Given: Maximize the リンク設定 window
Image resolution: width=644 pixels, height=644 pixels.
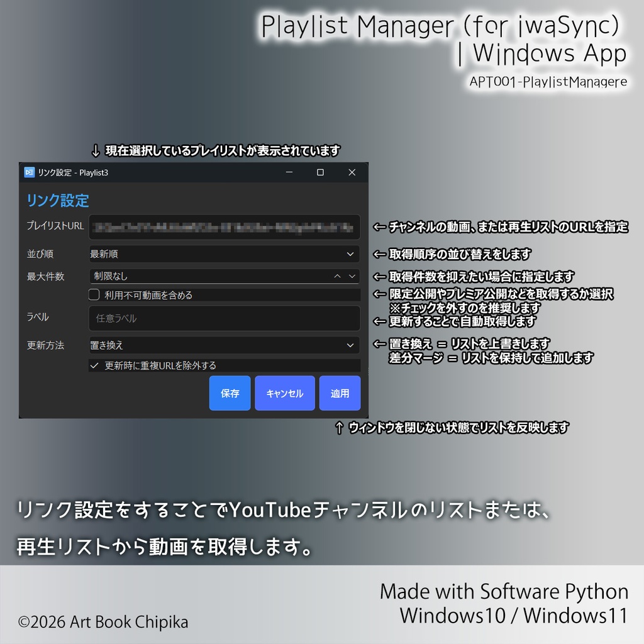Looking at the screenshot, I should (x=321, y=172).
